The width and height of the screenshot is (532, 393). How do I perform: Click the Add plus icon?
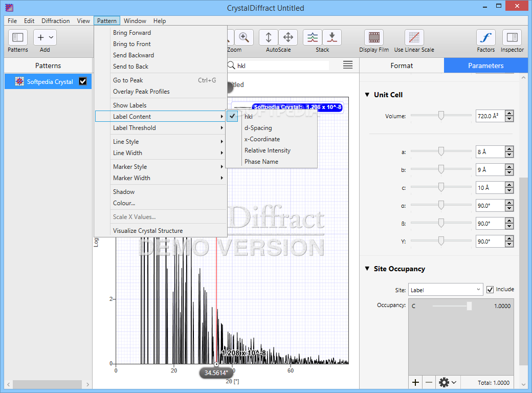41,37
